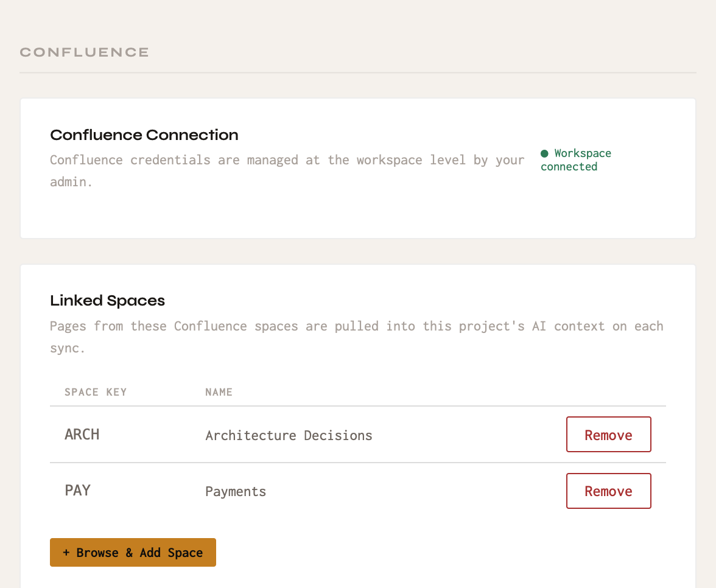Click the Workspace connected status label
Screen dimensions: 716x588
click(576, 159)
